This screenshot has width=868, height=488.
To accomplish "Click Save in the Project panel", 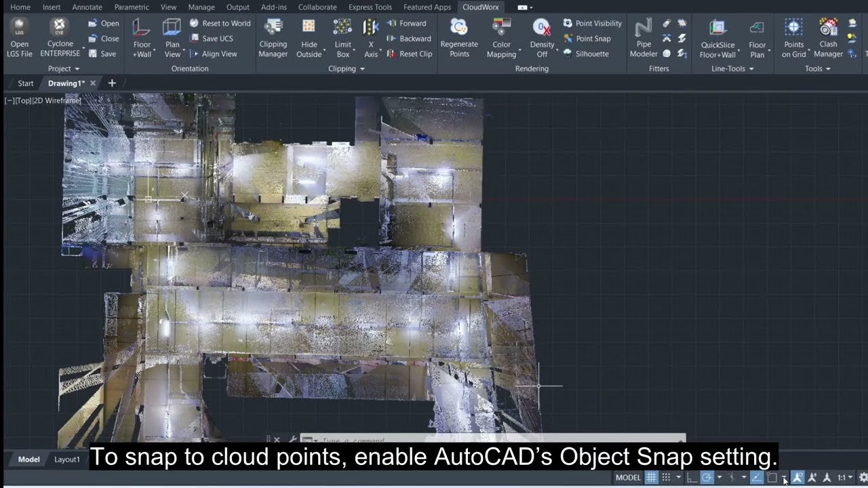I will tap(102, 54).
